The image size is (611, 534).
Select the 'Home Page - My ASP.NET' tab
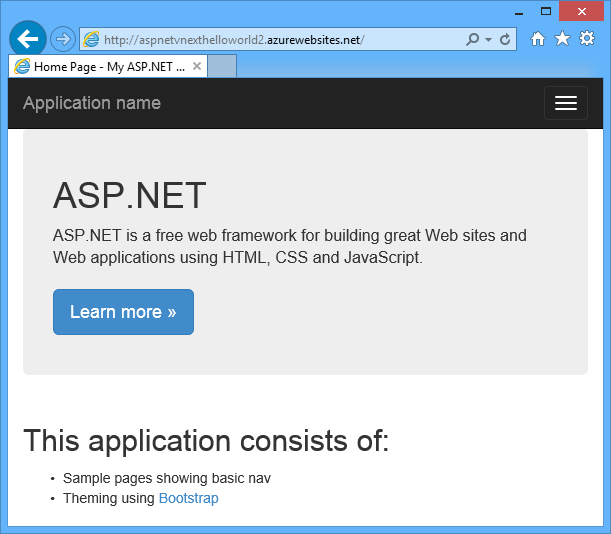(108, 67)
